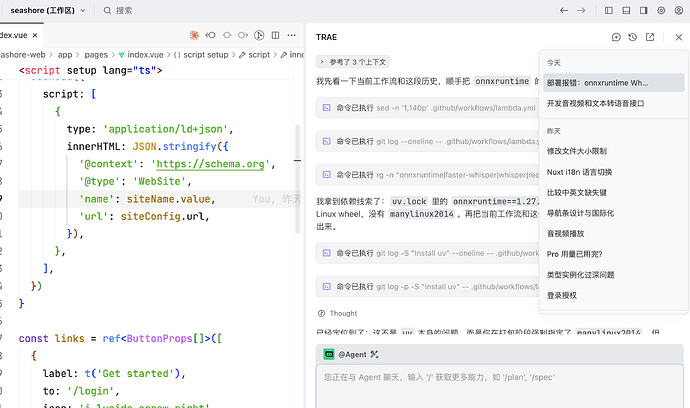The image size is (690, 408).
Task: Click the 'uv.lock' inline code chip
Action: 409,202
